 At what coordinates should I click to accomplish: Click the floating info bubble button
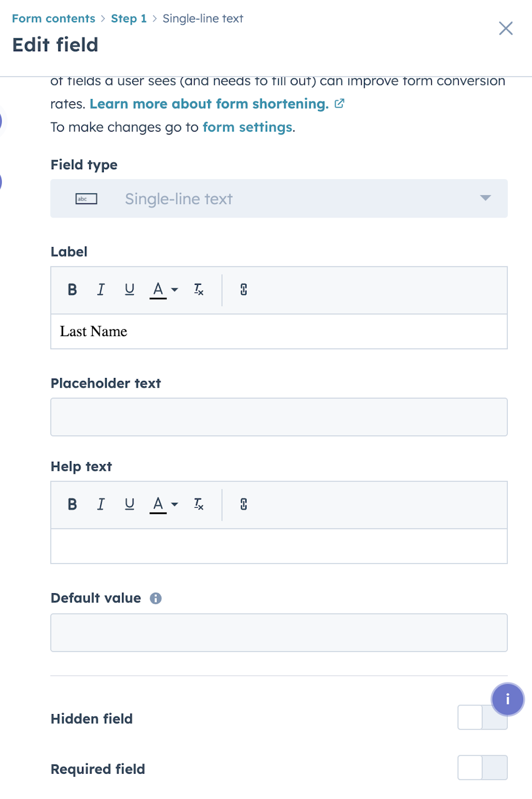507,699
